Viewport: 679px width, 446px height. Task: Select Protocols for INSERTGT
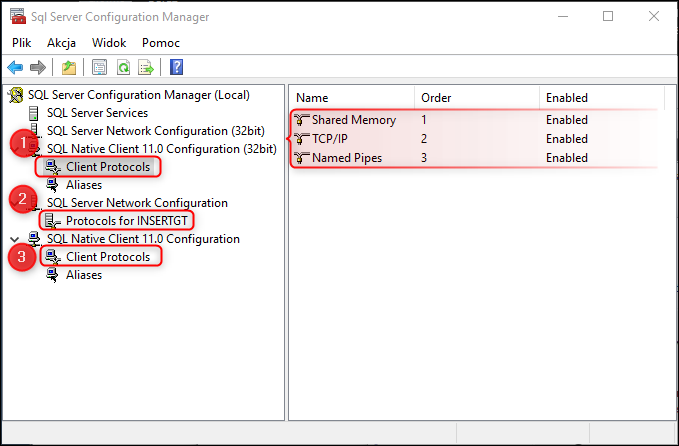126,221
